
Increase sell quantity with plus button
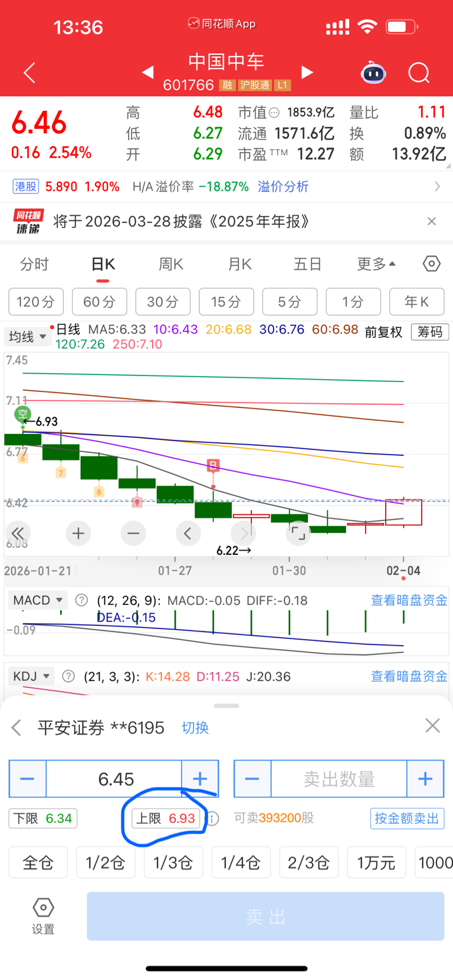coord(425,779)
